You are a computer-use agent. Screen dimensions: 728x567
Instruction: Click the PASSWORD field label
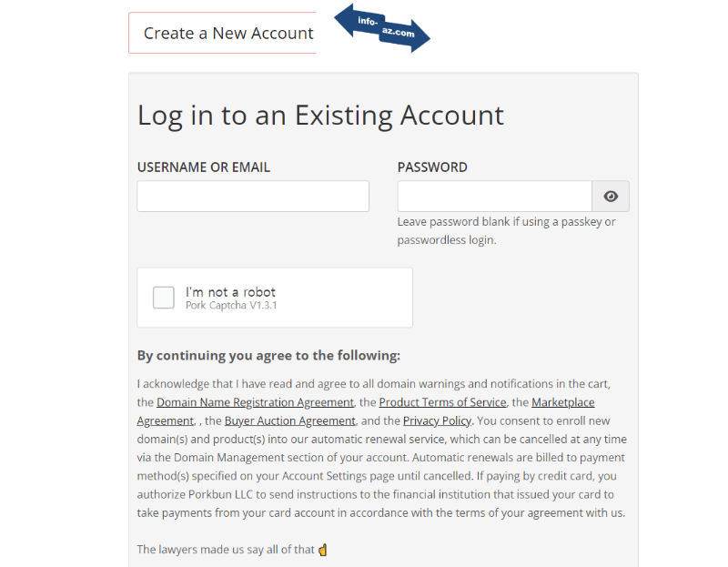coord(432,167)
